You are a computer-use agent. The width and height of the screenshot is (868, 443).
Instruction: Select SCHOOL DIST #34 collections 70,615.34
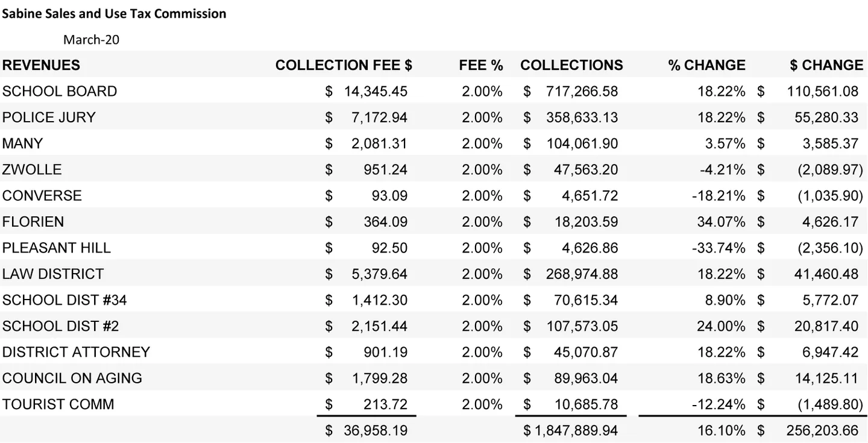(x=587, y=300)
